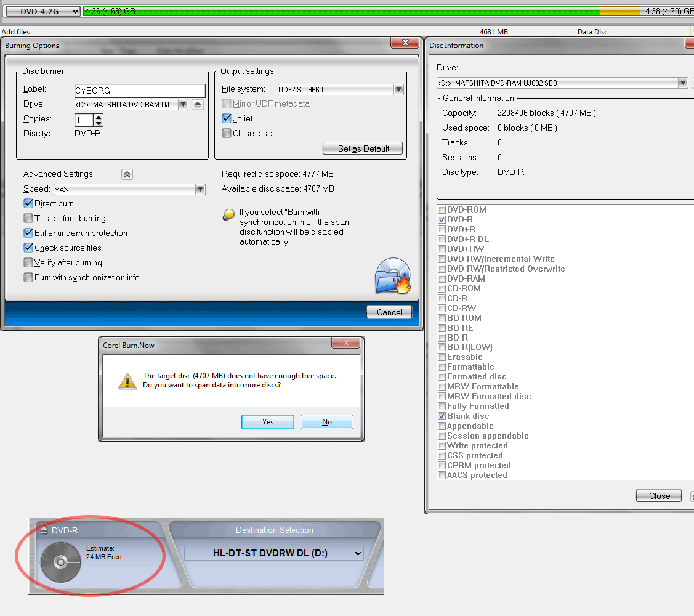Click Set as Default button
This screenshot has width=694, height=616.
click(x=363, y=148)
